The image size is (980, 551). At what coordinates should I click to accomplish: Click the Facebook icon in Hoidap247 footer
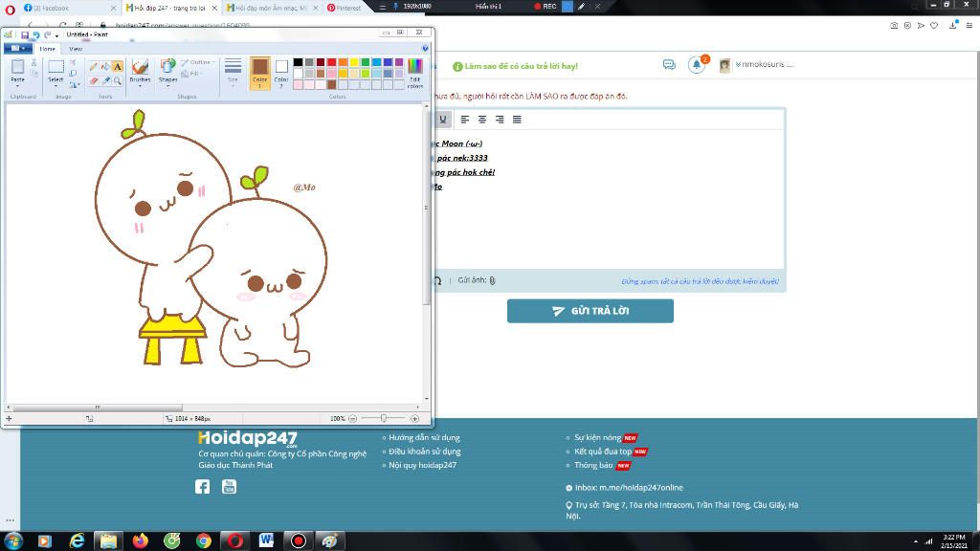click(x=203, y=487)
